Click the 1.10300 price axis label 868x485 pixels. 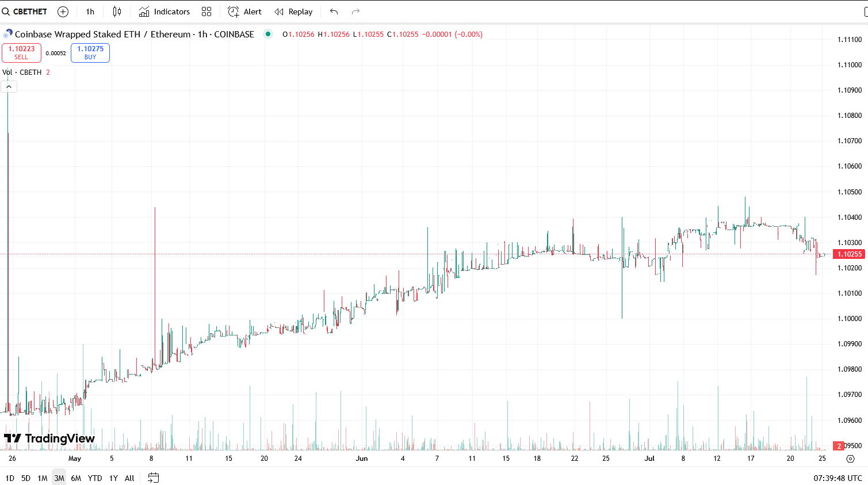tap(850, 243)
